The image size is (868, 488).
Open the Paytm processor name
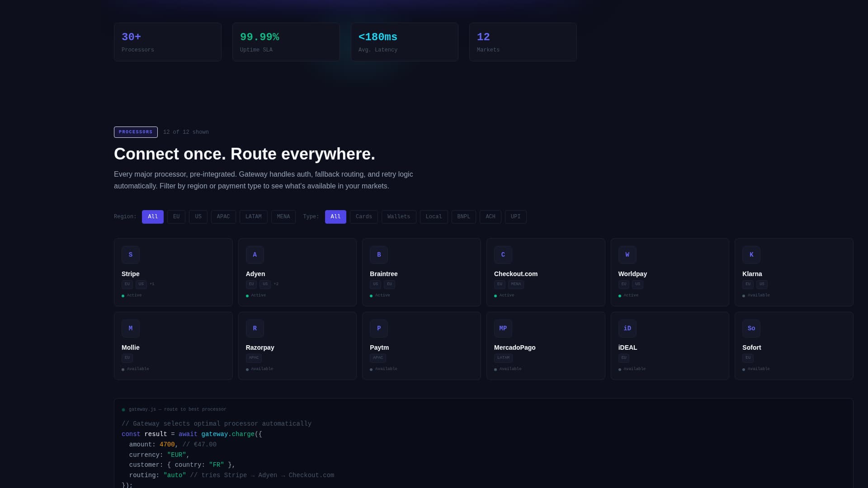click(x=379, y=347)
